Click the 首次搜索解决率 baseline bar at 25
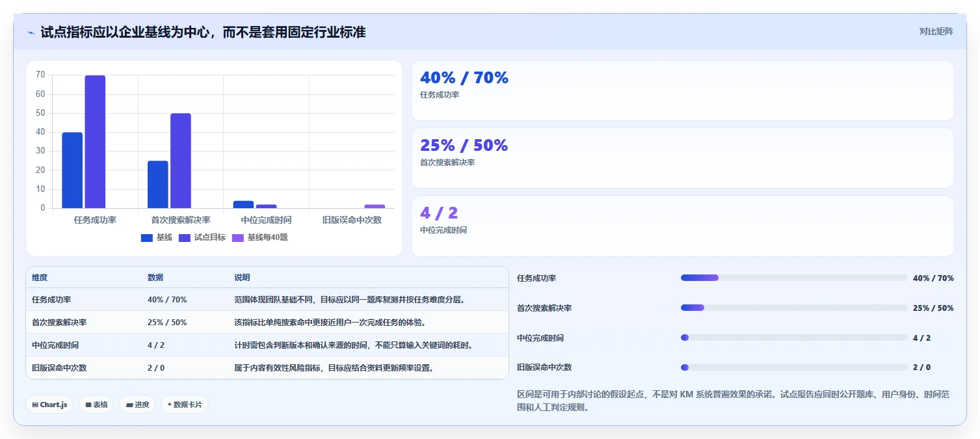The width and height of the screenshot is (980, 439). [158, 185]
